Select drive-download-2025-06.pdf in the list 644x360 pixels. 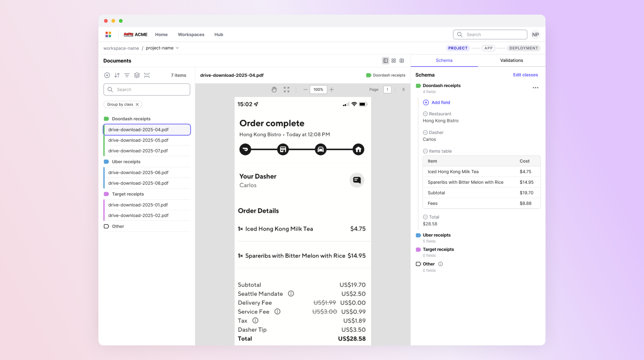[138, 172]
